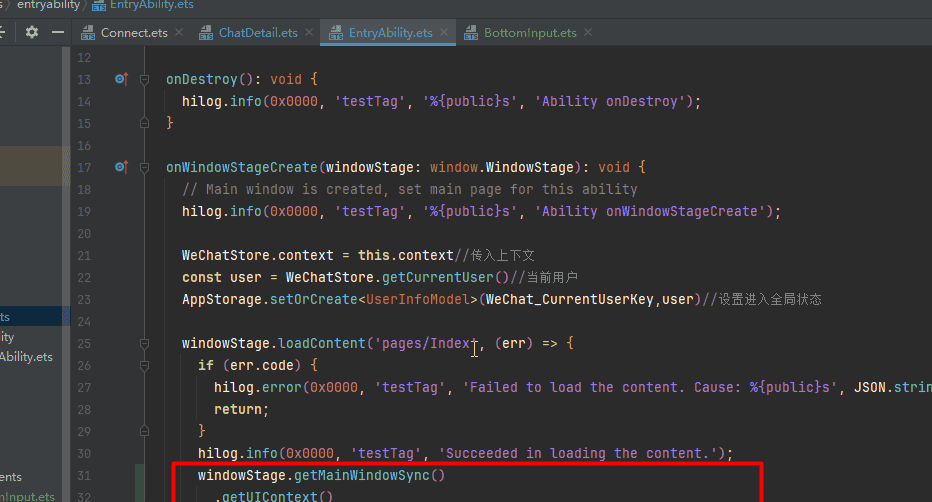Click the ETS file icon on ChatDetail.ets tab

pos(206,33)
